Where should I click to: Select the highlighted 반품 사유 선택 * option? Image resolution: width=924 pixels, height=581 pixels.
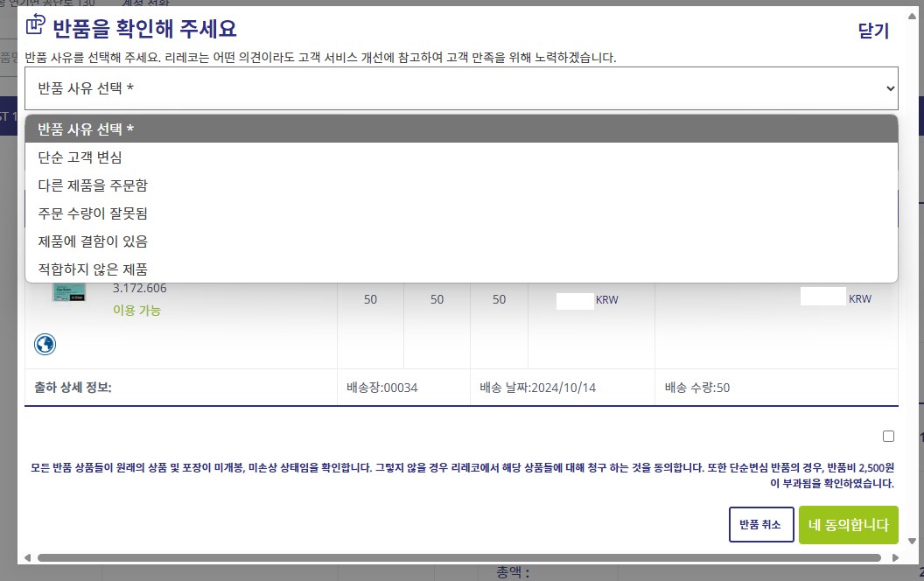(x=461, y=129)
